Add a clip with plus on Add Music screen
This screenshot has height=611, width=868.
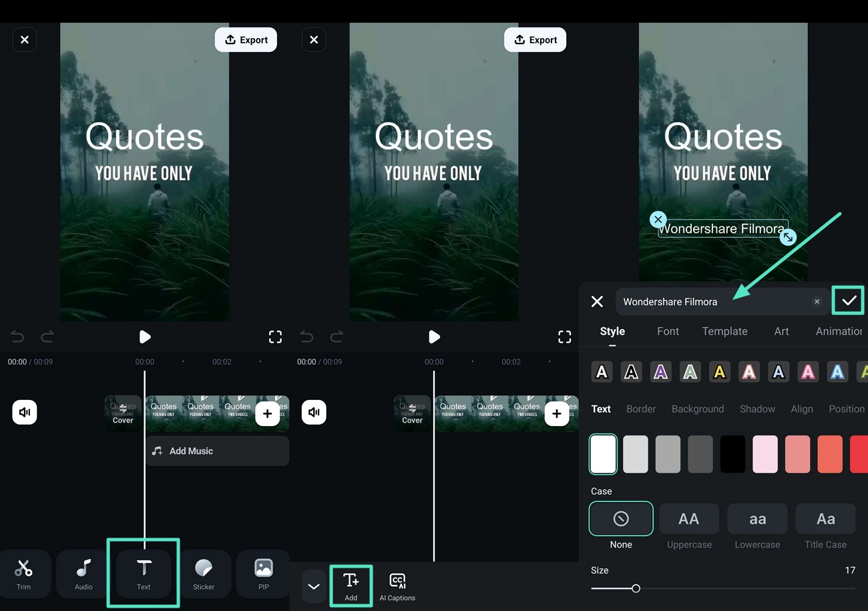click(267, 413)
